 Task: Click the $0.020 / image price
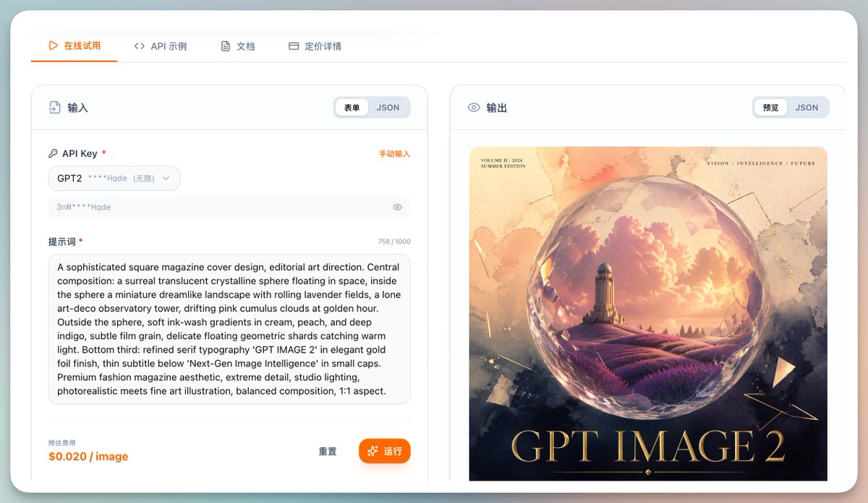click(x=88, y=457)
